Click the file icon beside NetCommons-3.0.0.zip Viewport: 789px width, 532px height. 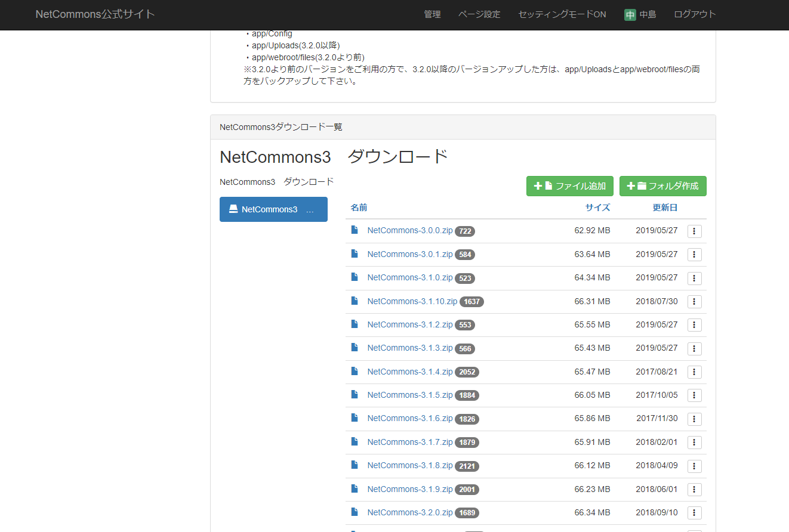(355, 230)
